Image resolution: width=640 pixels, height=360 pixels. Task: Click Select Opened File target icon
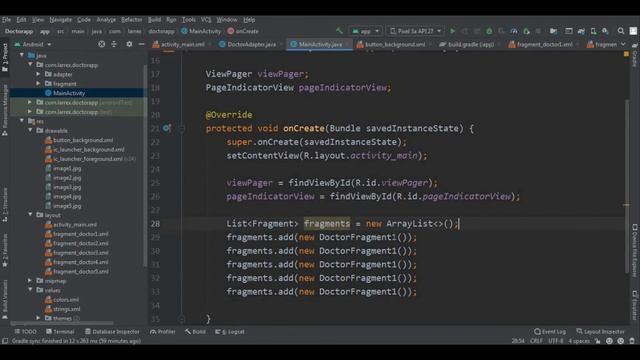102,44
